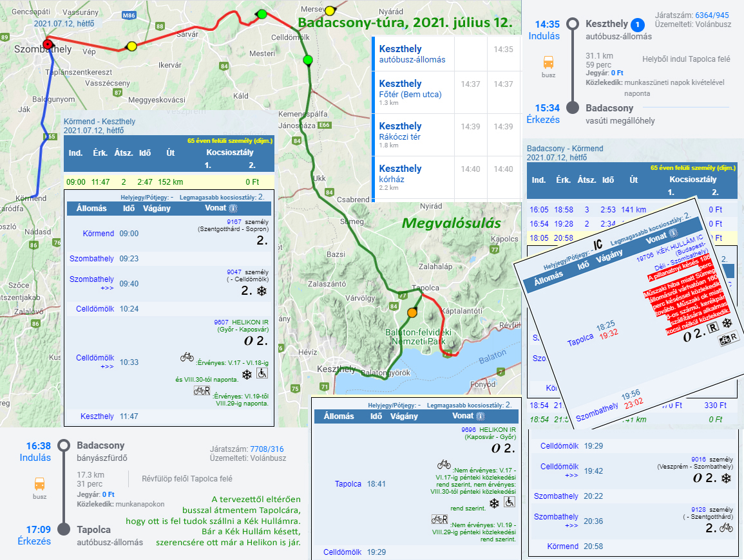Click the bicycle icon beside train 9128

tap(726, 527)
